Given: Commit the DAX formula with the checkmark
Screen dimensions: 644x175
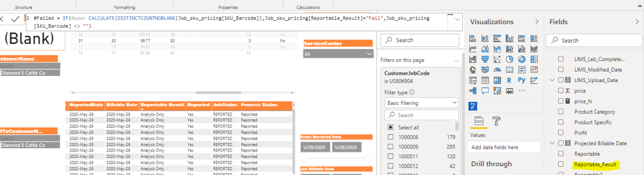Looking at the screenshot, I should (x=15, y=19).
